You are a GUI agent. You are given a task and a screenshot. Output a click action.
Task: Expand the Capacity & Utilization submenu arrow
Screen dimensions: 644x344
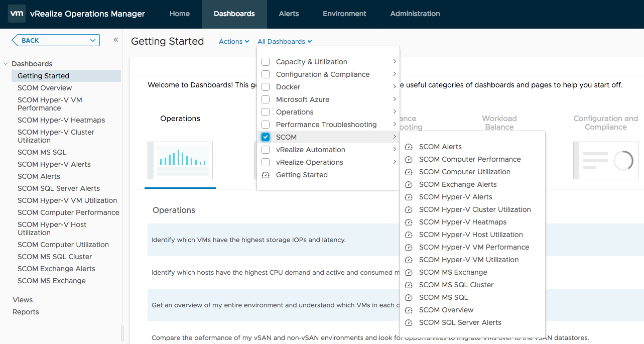[395, 62]
